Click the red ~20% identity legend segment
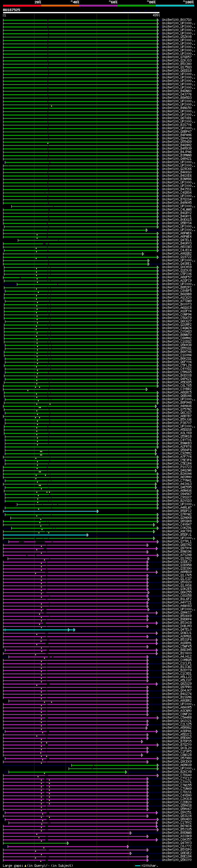The height and width of the screenshot is (868, 197). (22, 6)
